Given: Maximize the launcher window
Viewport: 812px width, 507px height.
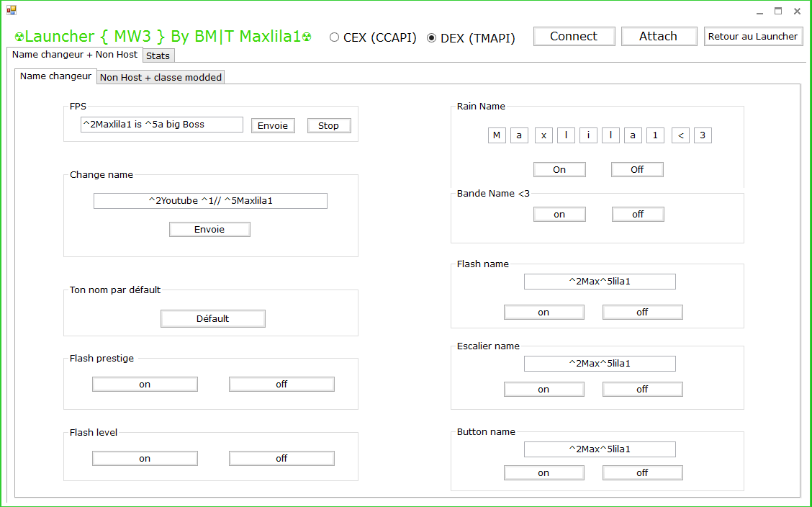Looking at the screenshot, I should click(x=778, y=12).
